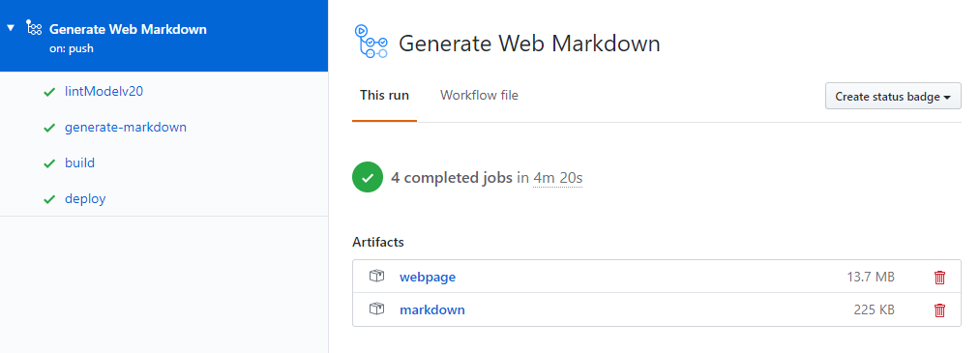Viewport: 980px width, 353px height.
Task: Click the workflow icon beside sidebar Generate Web Markdown
Action: (x=33, y=28)
